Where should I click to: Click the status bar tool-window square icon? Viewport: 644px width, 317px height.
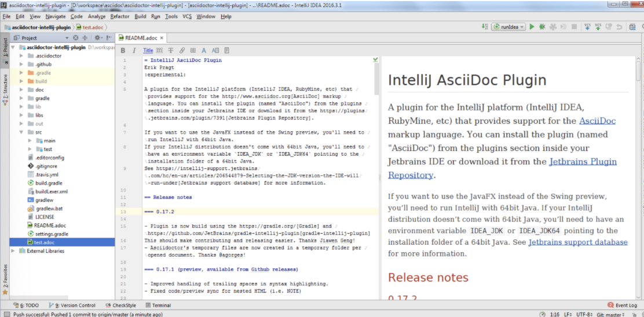coord(6,314)
